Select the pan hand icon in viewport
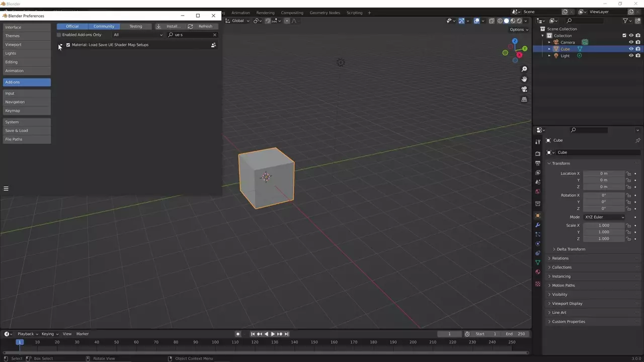 [x=524, y=79]
